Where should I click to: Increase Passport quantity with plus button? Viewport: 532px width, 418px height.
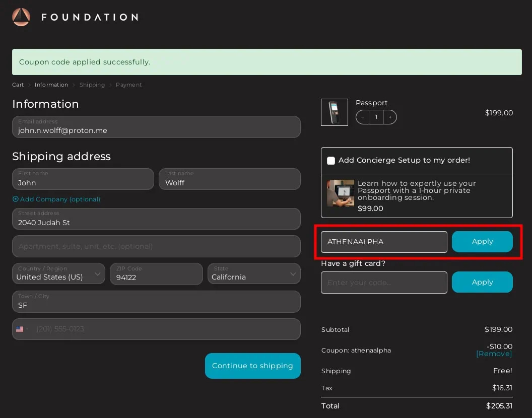tap(390, 117)
